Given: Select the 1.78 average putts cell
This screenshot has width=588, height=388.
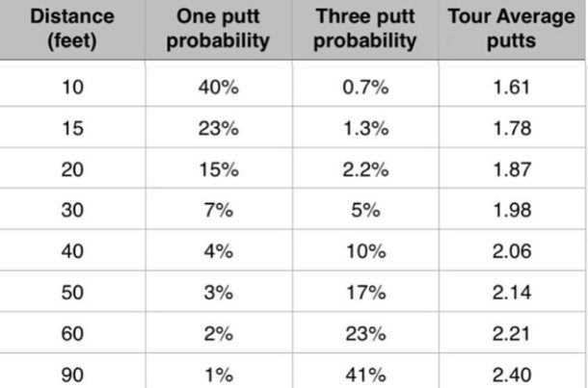Looking at the screenshot, I should 512,128.
